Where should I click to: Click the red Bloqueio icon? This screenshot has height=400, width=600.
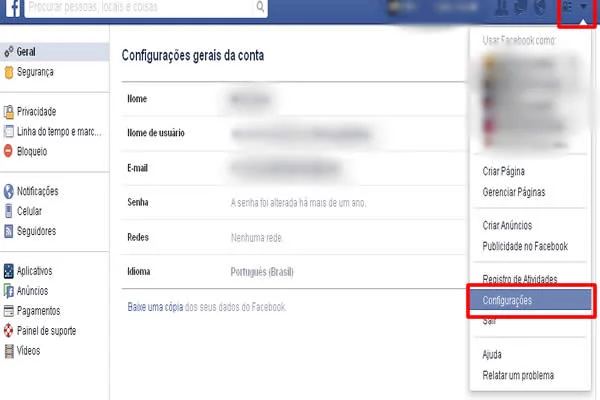pyautogui.click(x=8, y=151)
